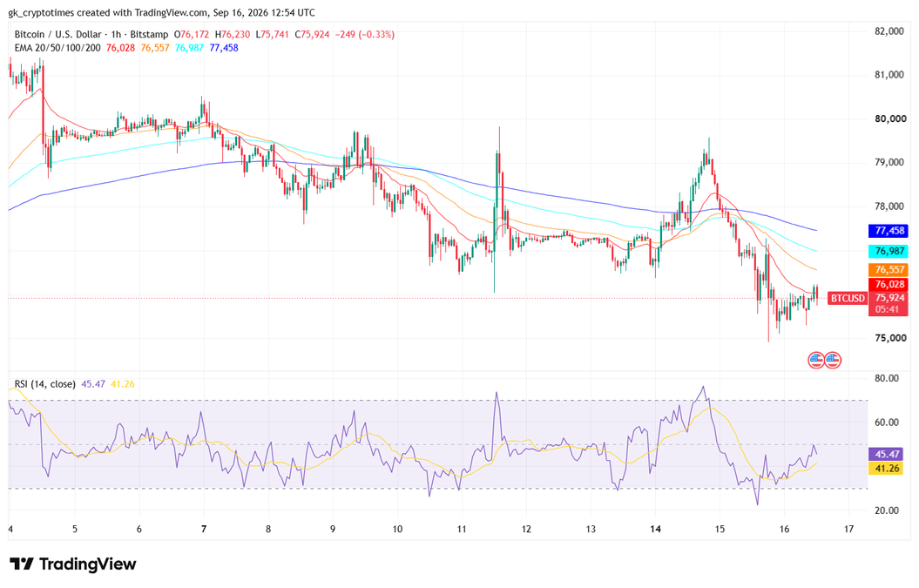Click the 78,000 price axis label
919x588 pixels.
click(x=889, y=206)
